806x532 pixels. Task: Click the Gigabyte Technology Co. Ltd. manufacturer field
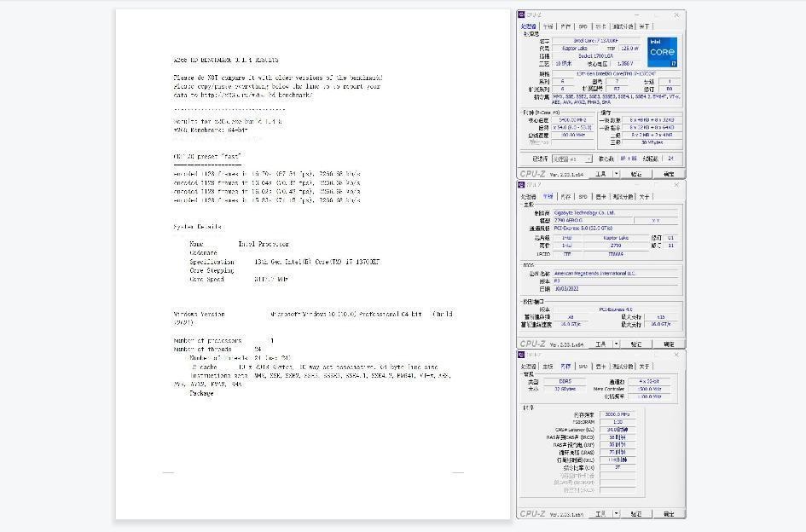[x=615, y=212]
